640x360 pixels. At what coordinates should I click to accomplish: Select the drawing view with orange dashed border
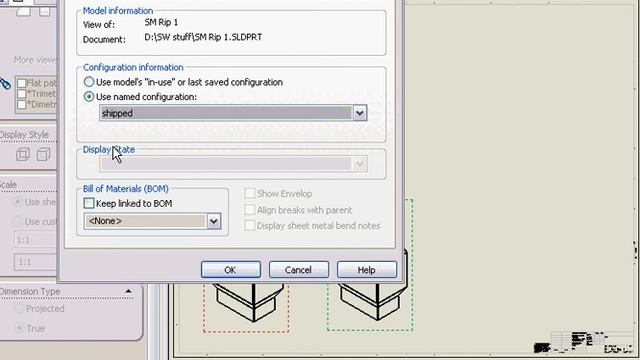click(246, 306)
